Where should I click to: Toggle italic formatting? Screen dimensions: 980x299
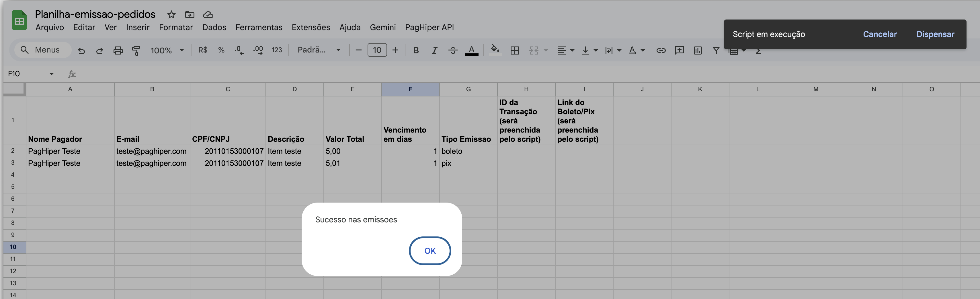pos(434,50)
